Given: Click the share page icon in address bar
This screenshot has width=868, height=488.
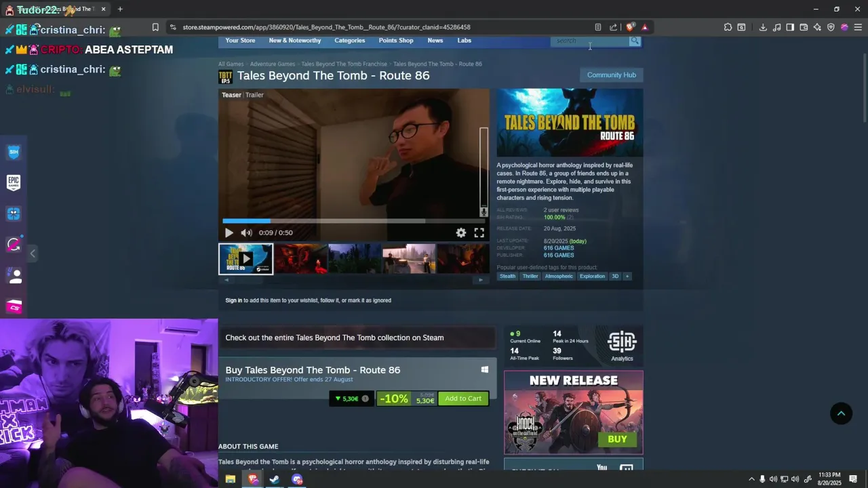Looking at the screenshot, I should point(613,27).
